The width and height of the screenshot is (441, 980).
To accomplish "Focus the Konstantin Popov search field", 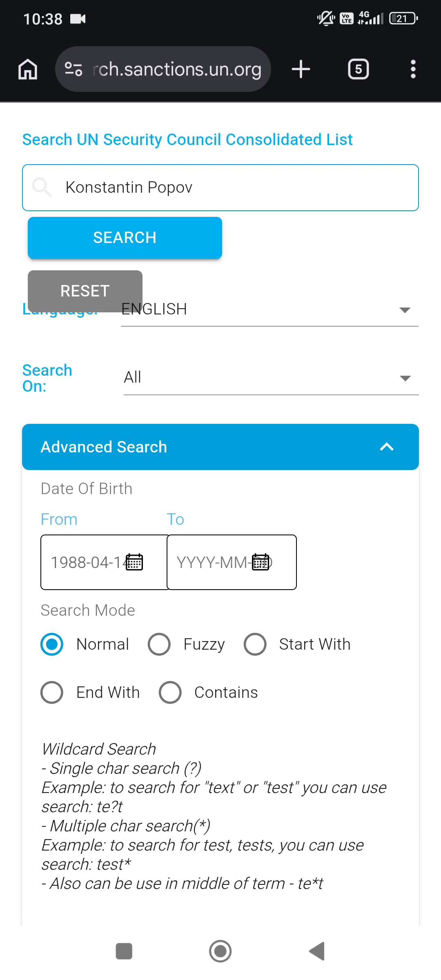I will click(237, 188).
